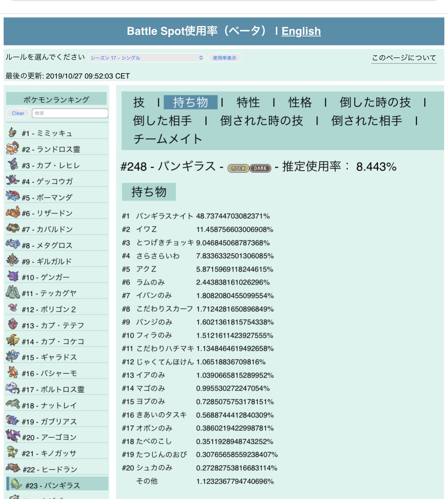Click the ヒードラン sprite icon
Viewport: 448px width, 499px height.
coord(13,468)
